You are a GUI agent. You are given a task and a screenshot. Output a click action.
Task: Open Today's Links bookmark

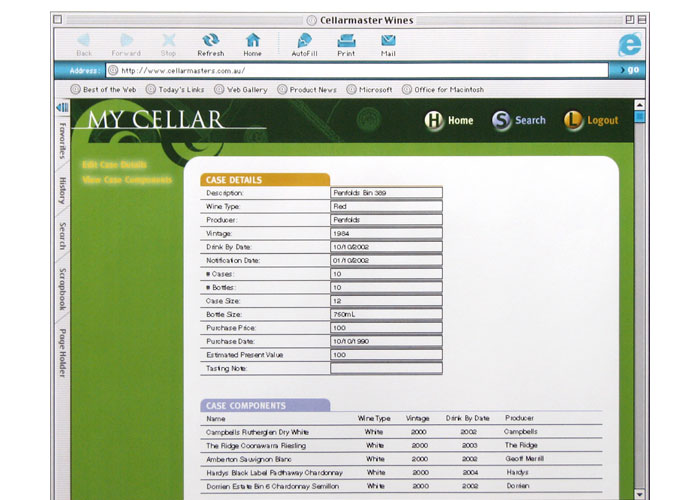(x=175, y=89)
